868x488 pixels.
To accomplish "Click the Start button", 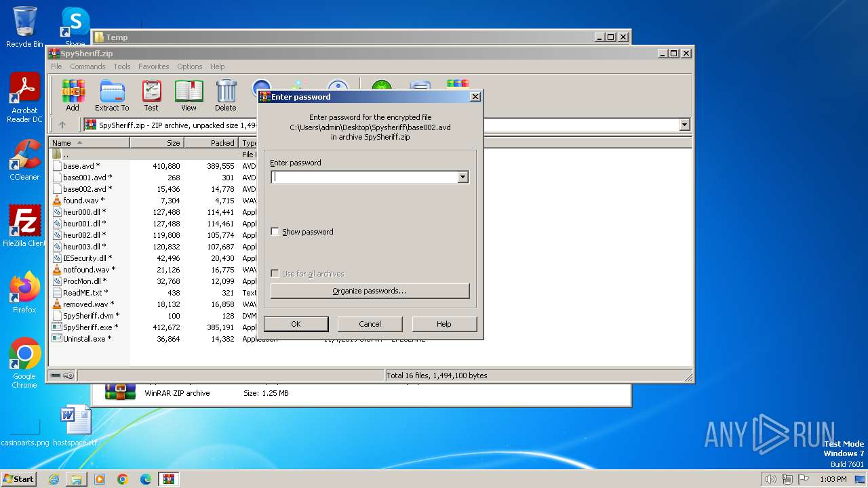I will click(18, 479).
